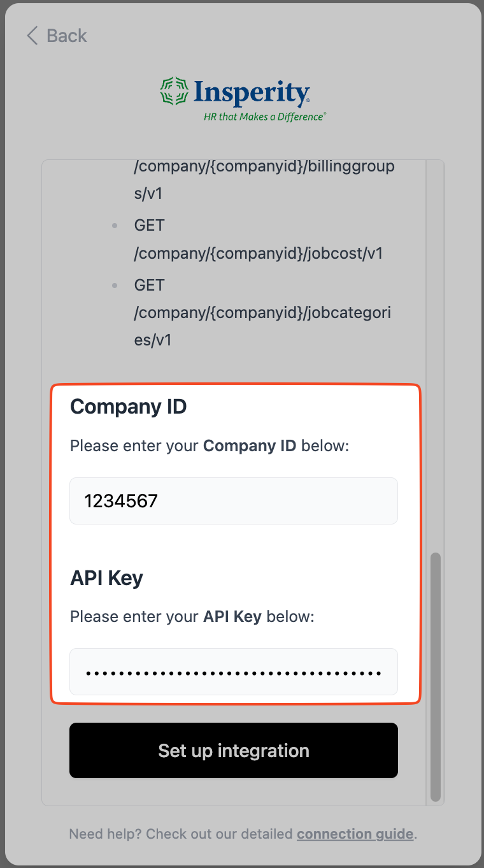Open the connection guide link
484x868 pixels.
[x=355, y=834]
